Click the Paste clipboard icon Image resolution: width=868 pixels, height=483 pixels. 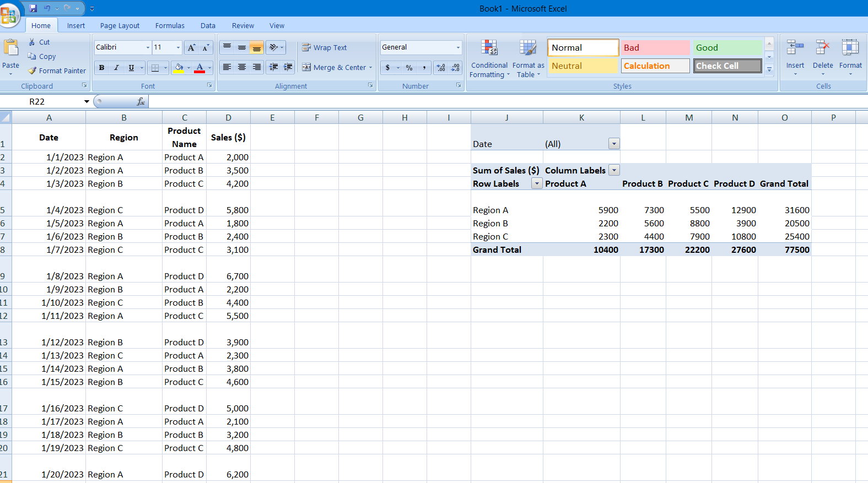coord(11,48)
